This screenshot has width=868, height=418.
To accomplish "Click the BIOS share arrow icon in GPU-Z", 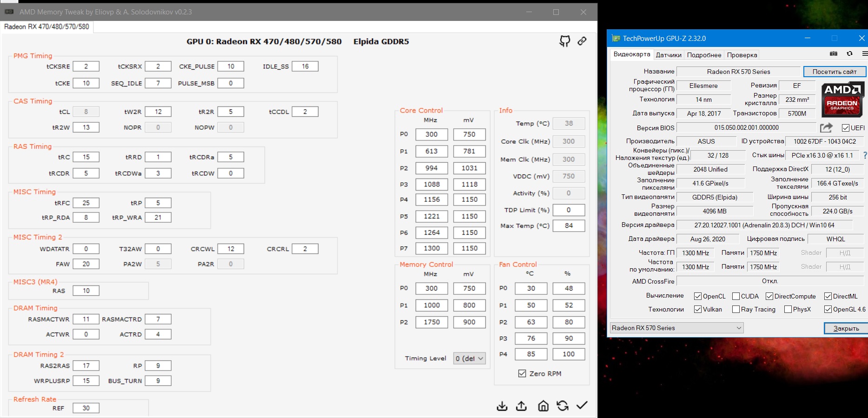I will [826, 127].
